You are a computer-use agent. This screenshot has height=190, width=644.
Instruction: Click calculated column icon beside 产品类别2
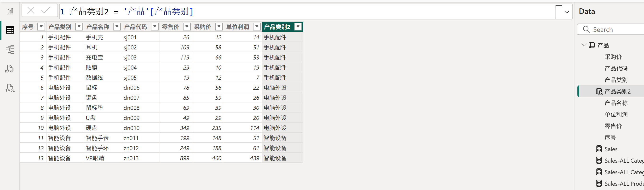point(599,92)
